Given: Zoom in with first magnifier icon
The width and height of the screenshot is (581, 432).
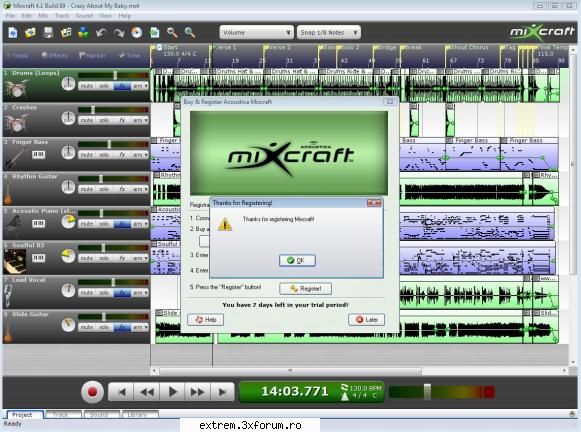Looking at the screenshot, I should [172, 33].
